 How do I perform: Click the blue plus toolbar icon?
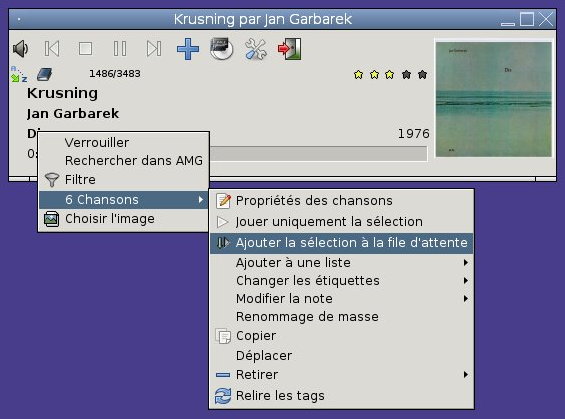(188, 49)
